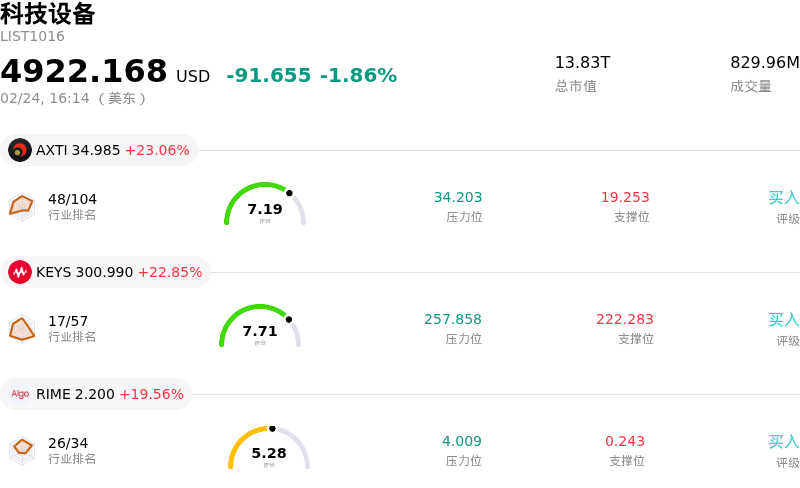
Task: Click the percent change -1.86%
Action: [358, 75]
